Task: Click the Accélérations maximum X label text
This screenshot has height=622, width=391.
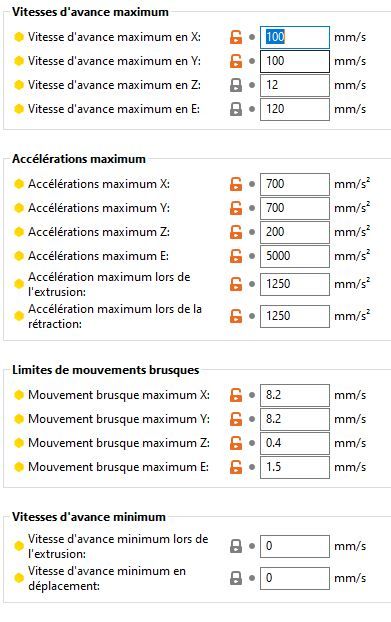Action: [99, 184]
